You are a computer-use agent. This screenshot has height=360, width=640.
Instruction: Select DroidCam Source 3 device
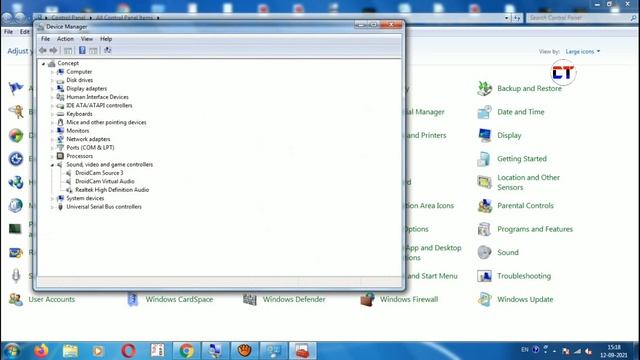(x=99, y=173)
